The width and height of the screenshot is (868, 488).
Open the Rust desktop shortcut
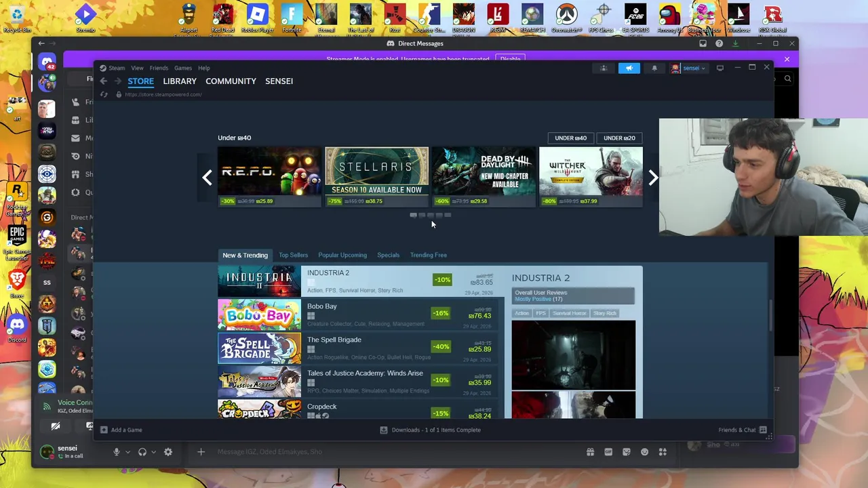(395, 18)
